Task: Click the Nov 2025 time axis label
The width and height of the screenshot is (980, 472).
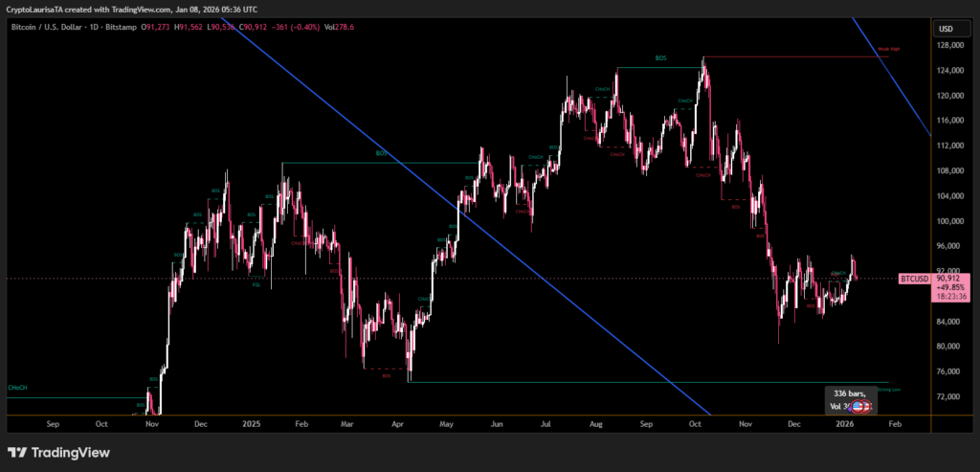Action: [x=743, y=422]
